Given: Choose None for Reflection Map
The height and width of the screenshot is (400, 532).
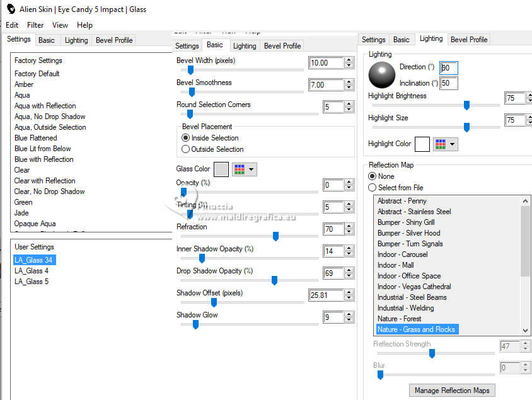Looking at the screenshot, I should (381, 176).
